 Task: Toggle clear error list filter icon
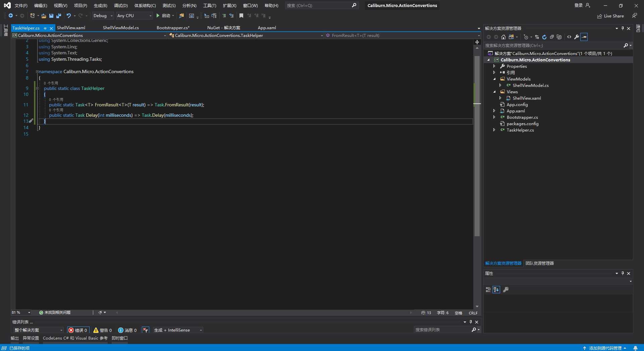[x=145, y=330]
